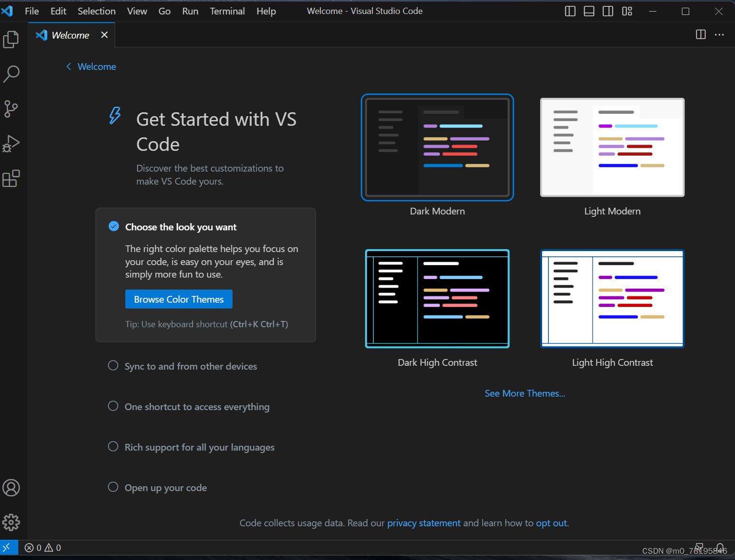The image size is (735, 560).
Task: Click the Welcome editor tab
Action: tap(70, 35)
